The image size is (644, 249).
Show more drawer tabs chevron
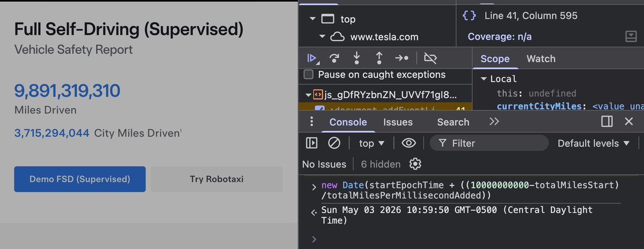point(494,122)
